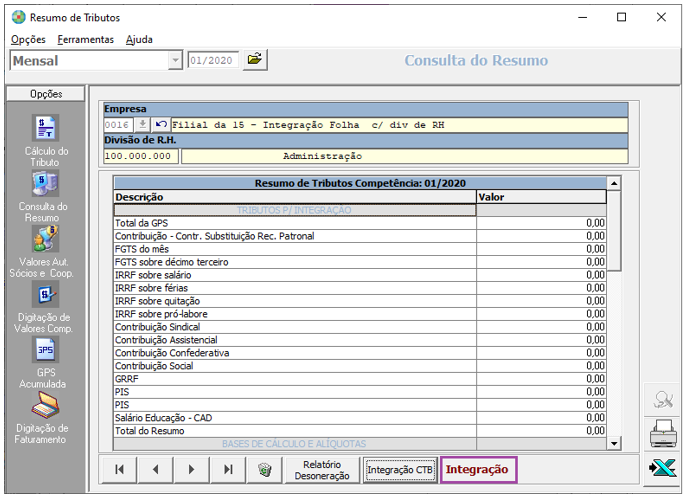Go to the next record
685x498 pixels.
[191, 470]
